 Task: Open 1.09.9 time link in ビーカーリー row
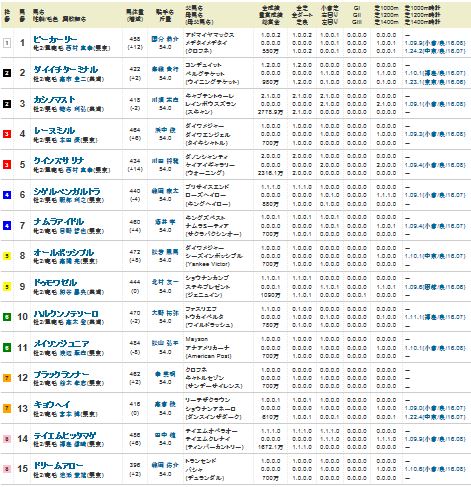coord(435,43)
